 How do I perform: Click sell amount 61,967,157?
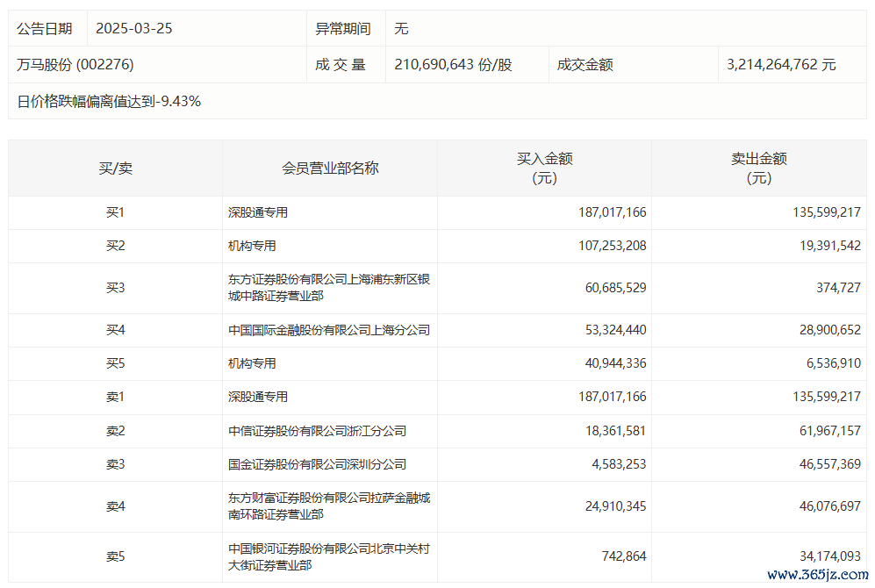pyautogui.click(x=829, y=431)
